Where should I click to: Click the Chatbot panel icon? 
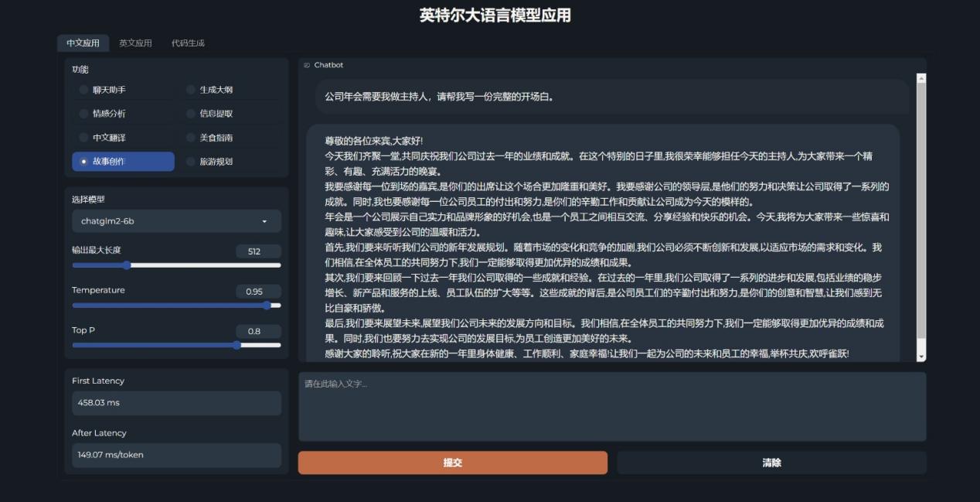[308, 65]
